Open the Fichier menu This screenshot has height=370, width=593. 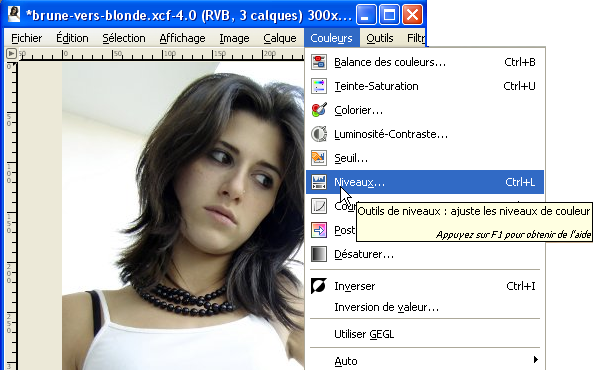[26, 38]
